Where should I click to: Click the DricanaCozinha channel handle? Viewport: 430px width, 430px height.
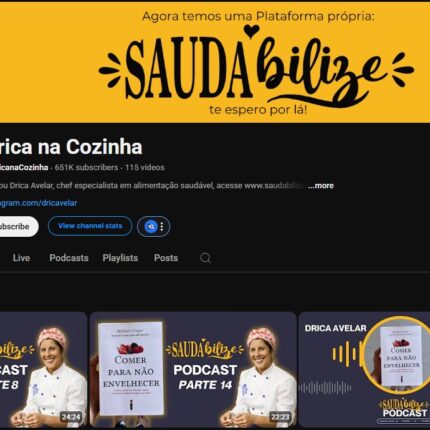pos(24,167)
